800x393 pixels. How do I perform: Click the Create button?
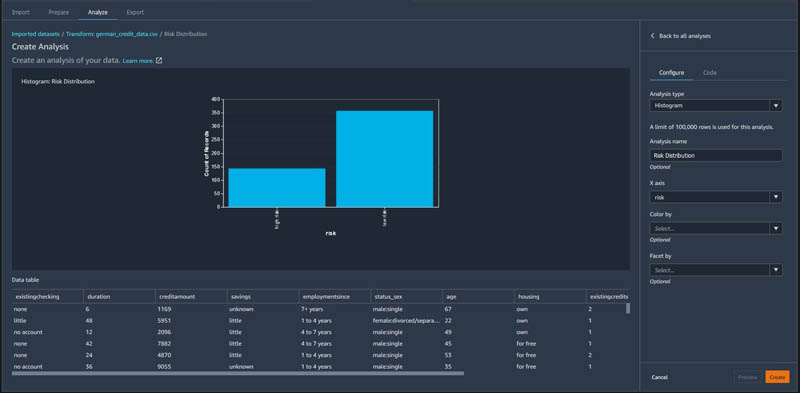[x=777, y=377]
